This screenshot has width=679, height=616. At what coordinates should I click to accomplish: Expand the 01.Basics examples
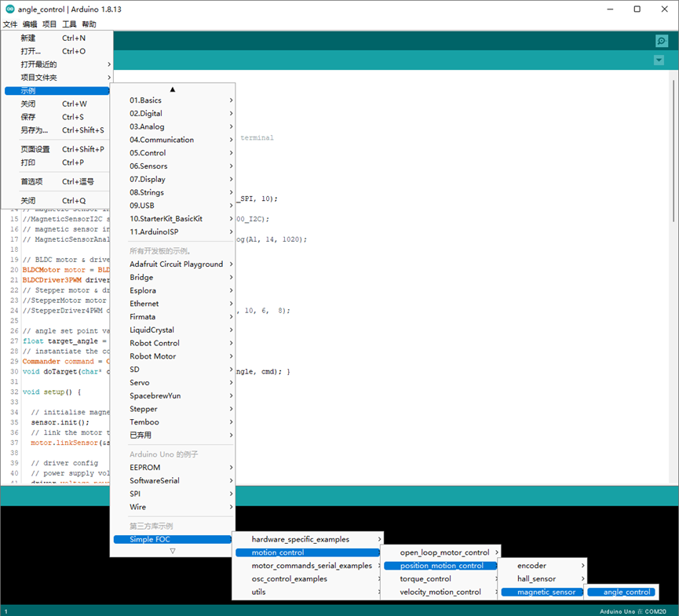tap(173, 100)
